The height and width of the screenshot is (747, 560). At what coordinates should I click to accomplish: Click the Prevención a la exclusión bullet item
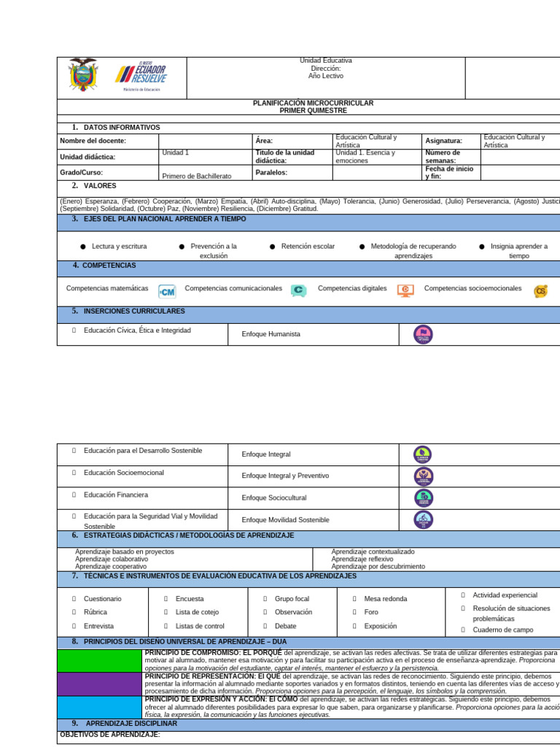pyautogui.click(x=209, y=251)
